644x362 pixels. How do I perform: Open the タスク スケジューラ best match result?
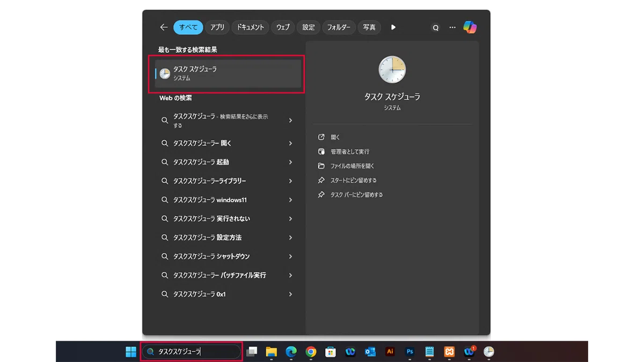[228, 73]
